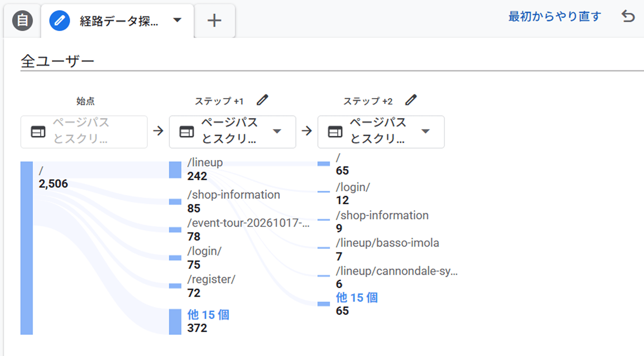Select the / node with 65 in step +2
Image resolution: width=644 pixels, height=356 pixels.
pos(324,164)
